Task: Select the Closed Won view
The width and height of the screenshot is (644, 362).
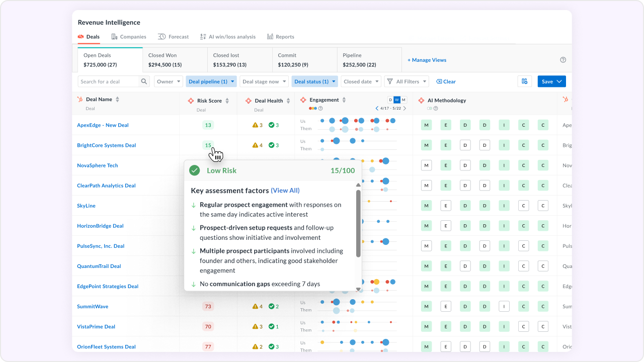Action: pos(175,60)
